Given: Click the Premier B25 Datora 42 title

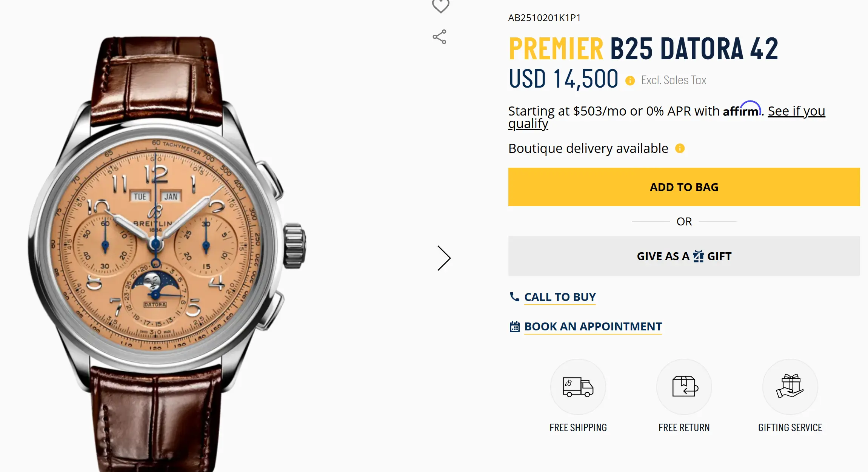Looking at the screenshot, I should 643,49.
